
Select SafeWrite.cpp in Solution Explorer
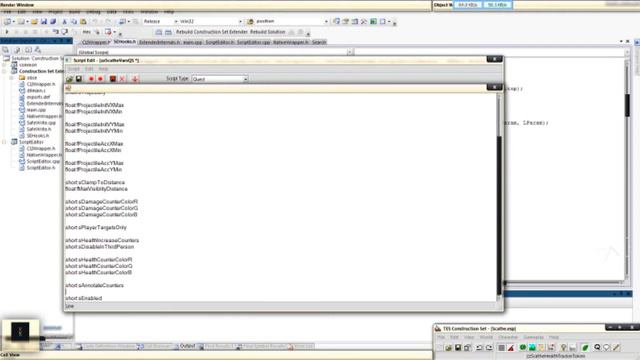41,122
